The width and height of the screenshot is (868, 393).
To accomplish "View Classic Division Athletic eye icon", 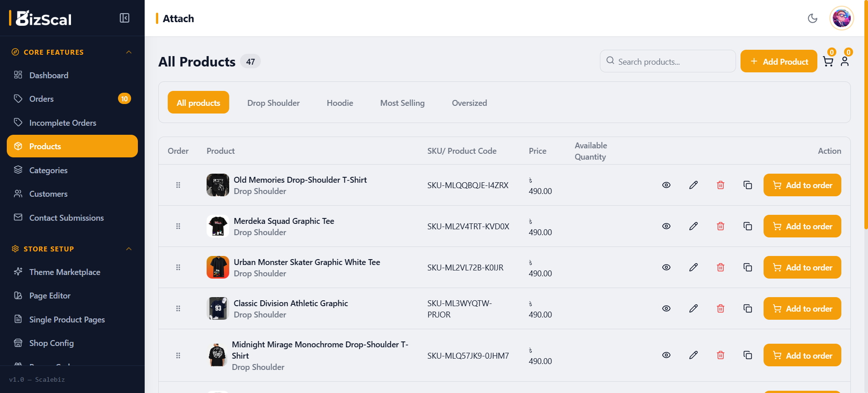I will pos(666,308).
